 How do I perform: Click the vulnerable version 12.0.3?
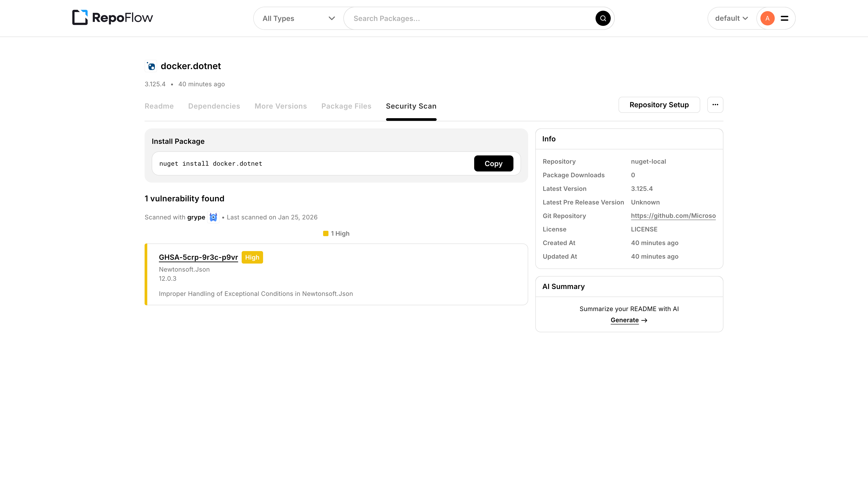pyautogui.click(x=168, y=279)
